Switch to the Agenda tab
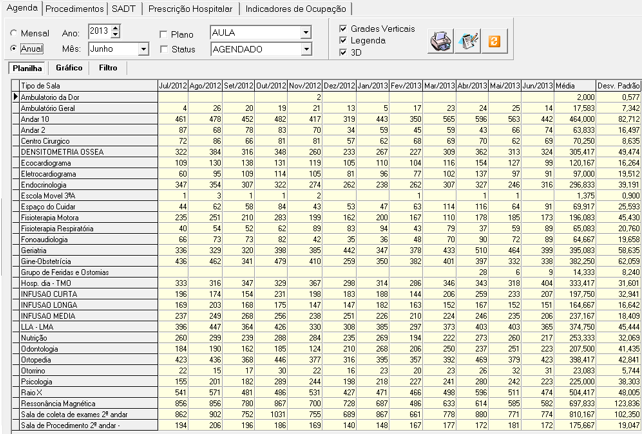 (22, 8)
